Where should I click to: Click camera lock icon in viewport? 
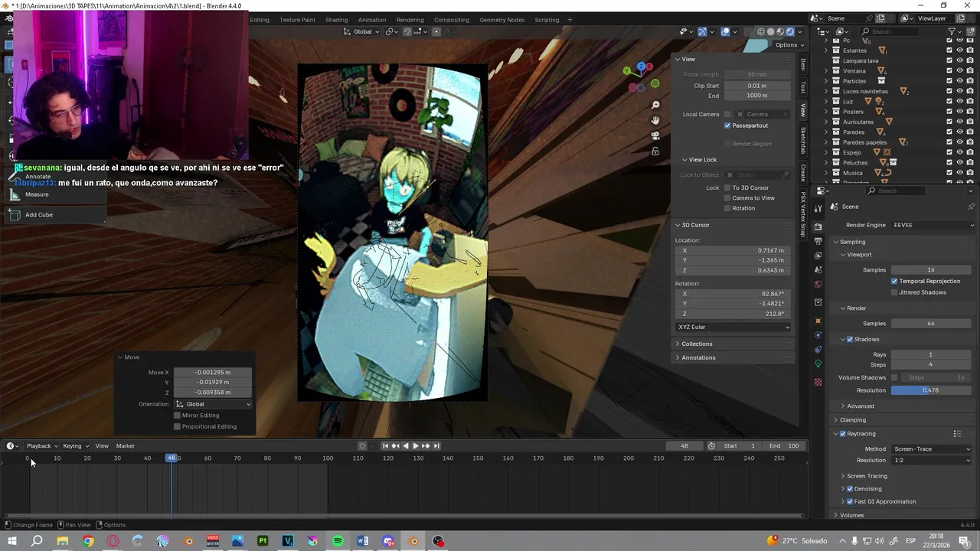point(655,151)
